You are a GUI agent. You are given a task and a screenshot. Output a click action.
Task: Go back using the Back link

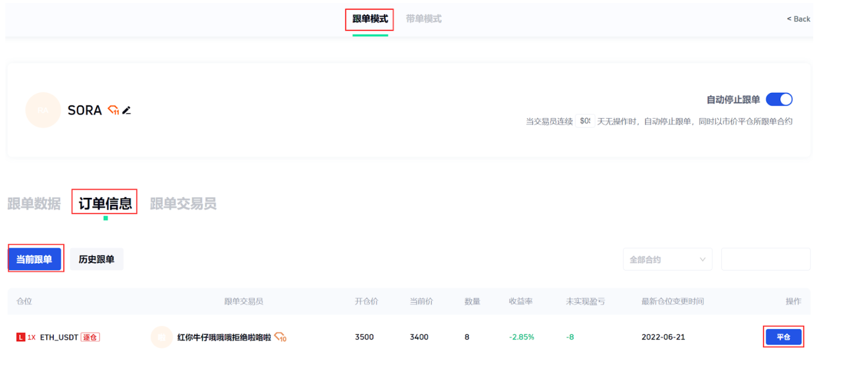pyautogui.click(x=798, y=19)
